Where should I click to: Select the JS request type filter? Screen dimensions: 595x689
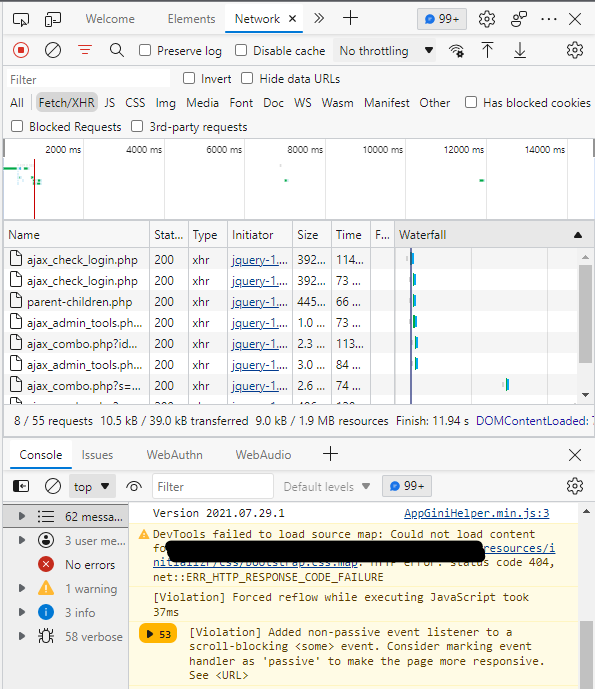click(109, 103)
